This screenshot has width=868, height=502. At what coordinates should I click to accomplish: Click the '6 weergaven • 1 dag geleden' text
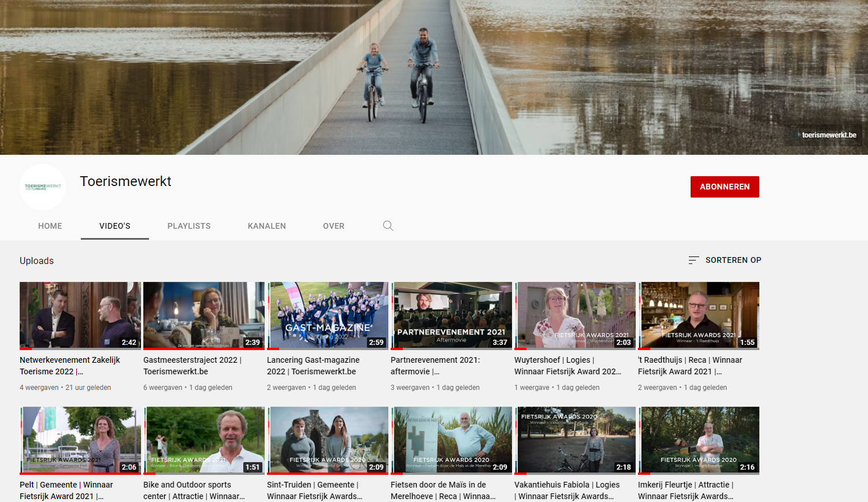tap(188, 388)
